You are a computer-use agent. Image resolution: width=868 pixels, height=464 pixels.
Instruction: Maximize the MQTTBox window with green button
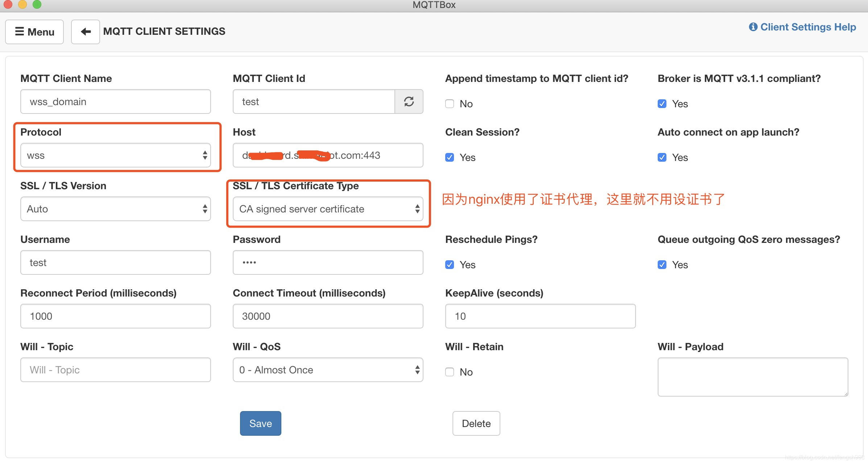tap(37, 4)
